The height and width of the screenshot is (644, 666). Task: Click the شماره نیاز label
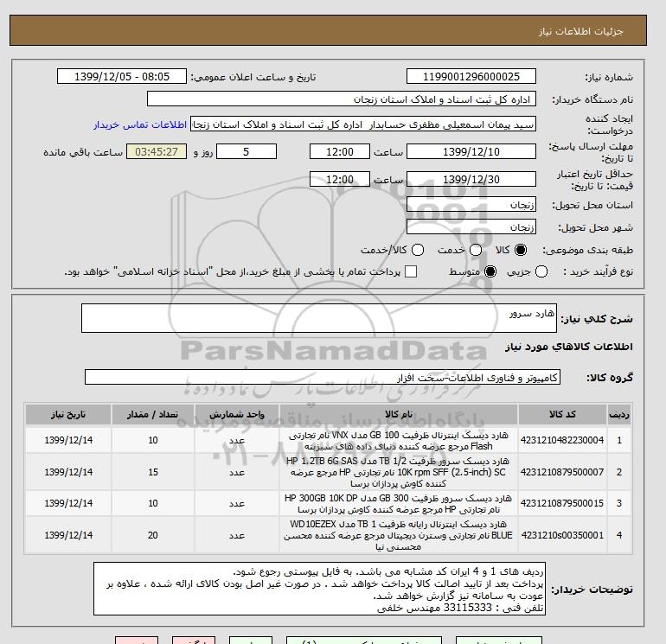click(609, 77)
